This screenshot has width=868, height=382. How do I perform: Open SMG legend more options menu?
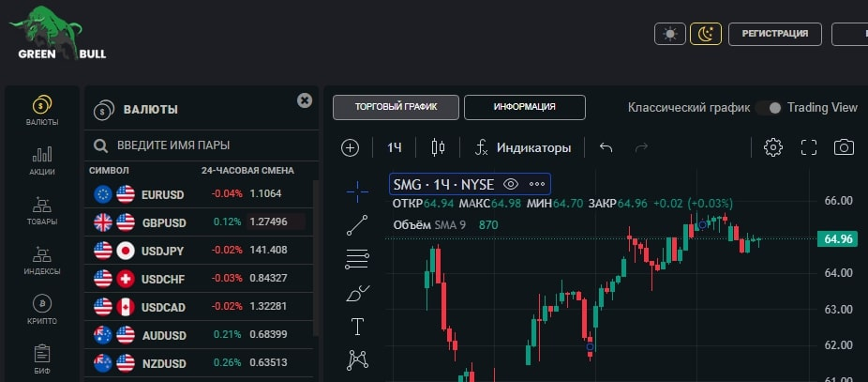[537, 184]
